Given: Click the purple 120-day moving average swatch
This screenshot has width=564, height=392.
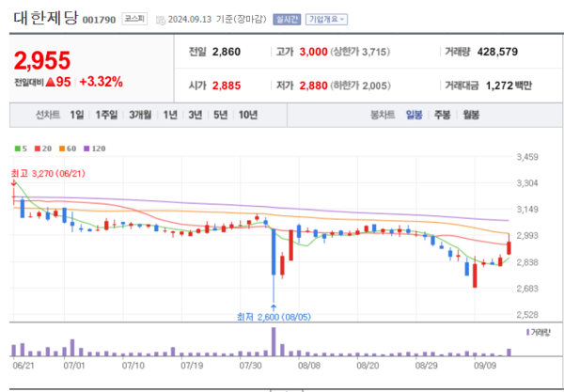Looking at the screenshot, I should (86, 149).
